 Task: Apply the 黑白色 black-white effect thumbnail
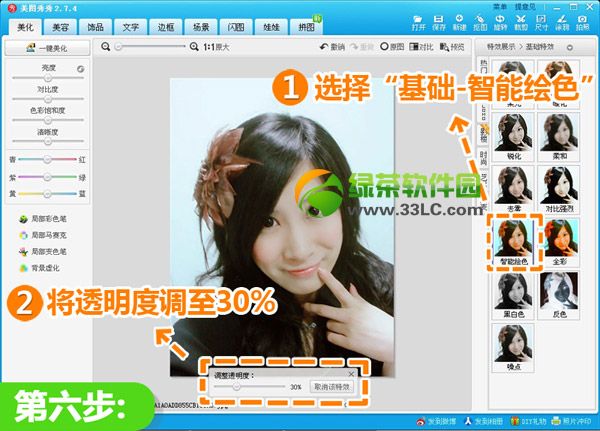[x=513, y=295]
